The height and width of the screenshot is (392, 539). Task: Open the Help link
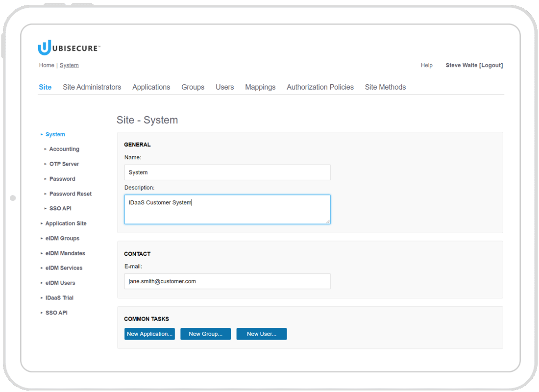[427, 65]
